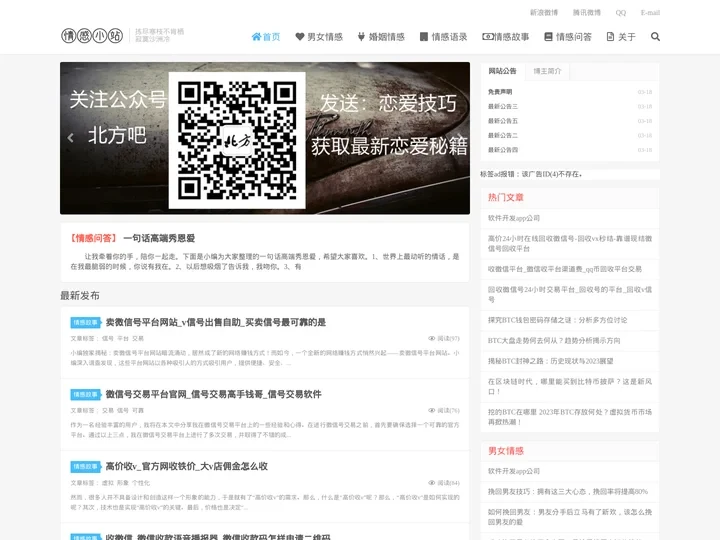Image resolution: width=720 pixels, height=540 pixels.
Task: Click the 【情感问答】 category label
Action: tap(93, 238)
